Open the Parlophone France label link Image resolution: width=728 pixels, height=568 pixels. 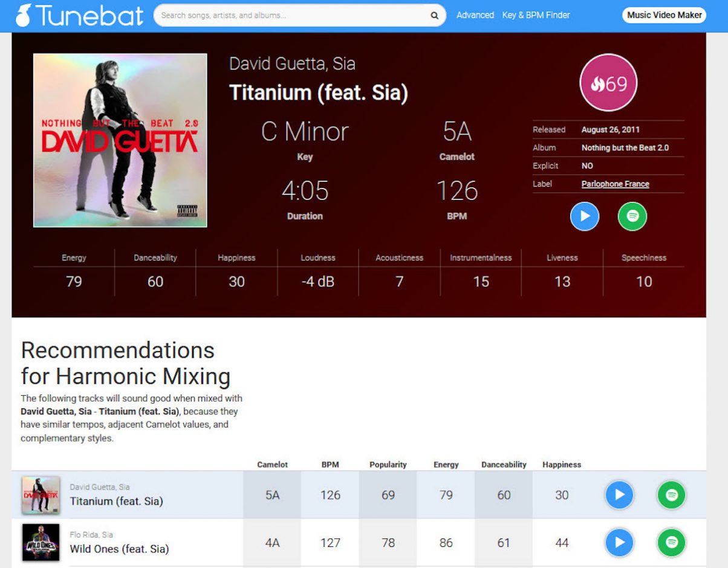pos(614,184)
